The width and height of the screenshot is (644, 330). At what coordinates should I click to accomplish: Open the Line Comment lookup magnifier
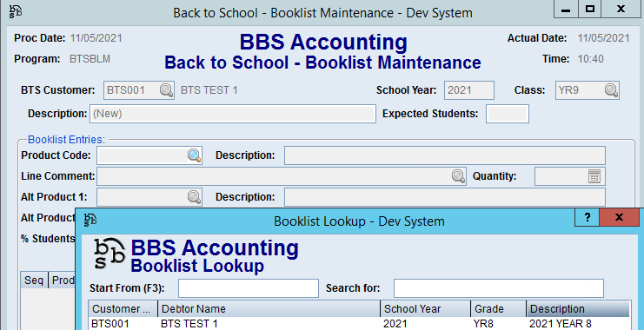pyautogui.click(x=458, y=176)
